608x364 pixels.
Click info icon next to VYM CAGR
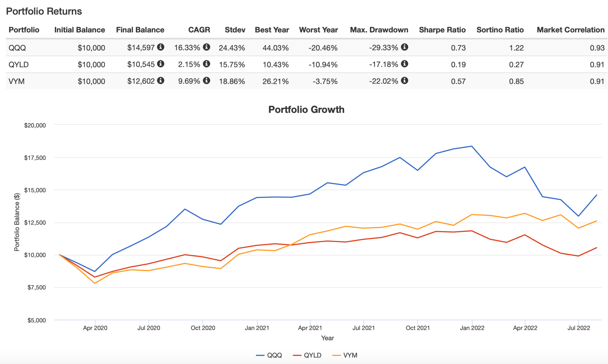pos(207,80)
